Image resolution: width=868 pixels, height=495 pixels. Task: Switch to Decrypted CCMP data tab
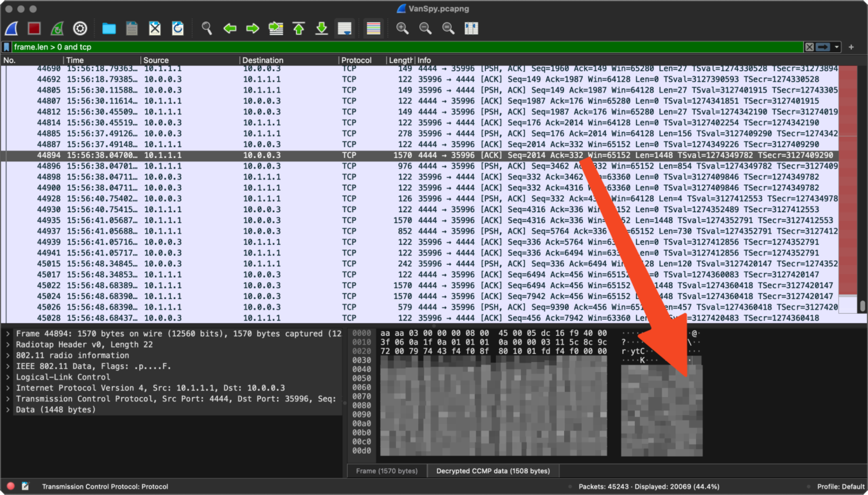point(493,471)
